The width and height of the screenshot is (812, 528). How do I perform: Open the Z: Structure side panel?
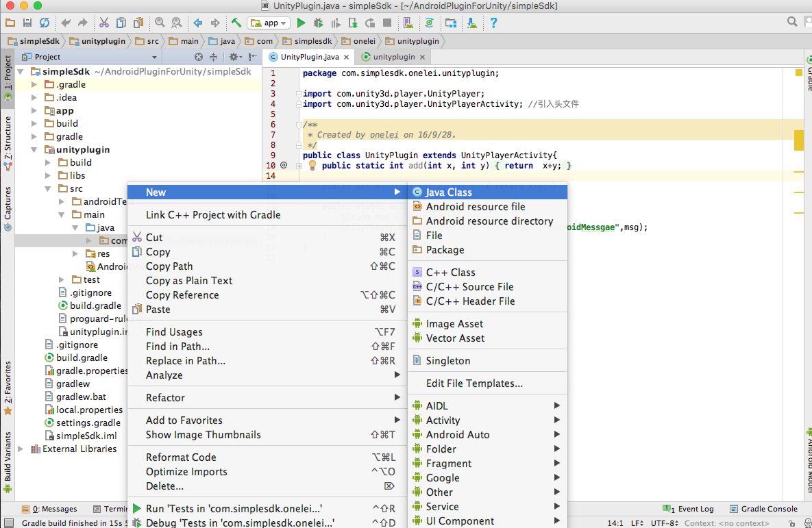pos(8,143)
